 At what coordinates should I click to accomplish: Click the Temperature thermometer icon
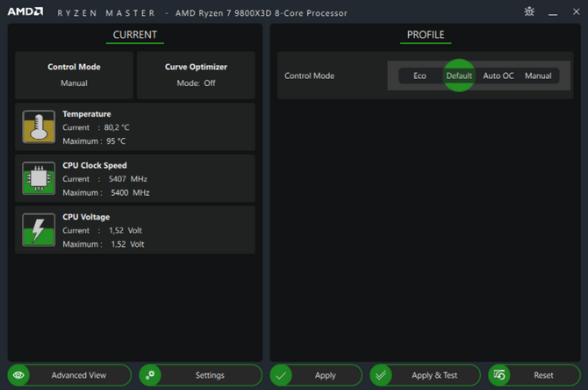pos(39,126)
